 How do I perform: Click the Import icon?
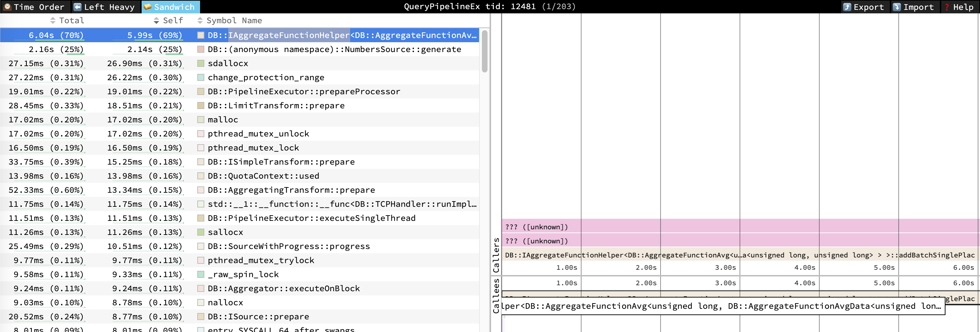pyautogui.click(x=897, y=7)
